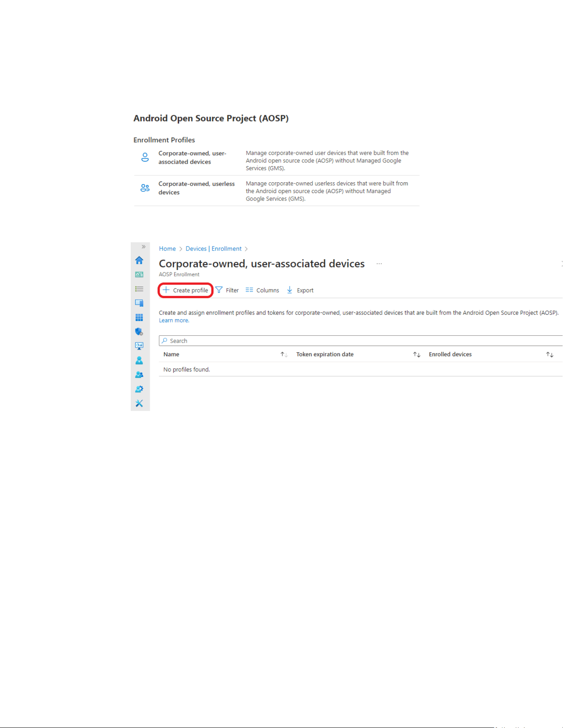Click the Create profile button
The width and height of the screenshot is (563, 728).
pyautogui.click(x=186, y=290)
